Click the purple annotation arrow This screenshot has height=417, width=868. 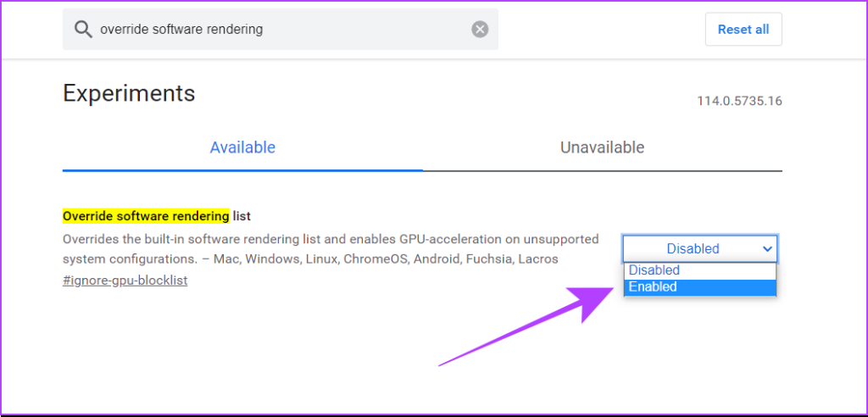(x=526, y=326)
